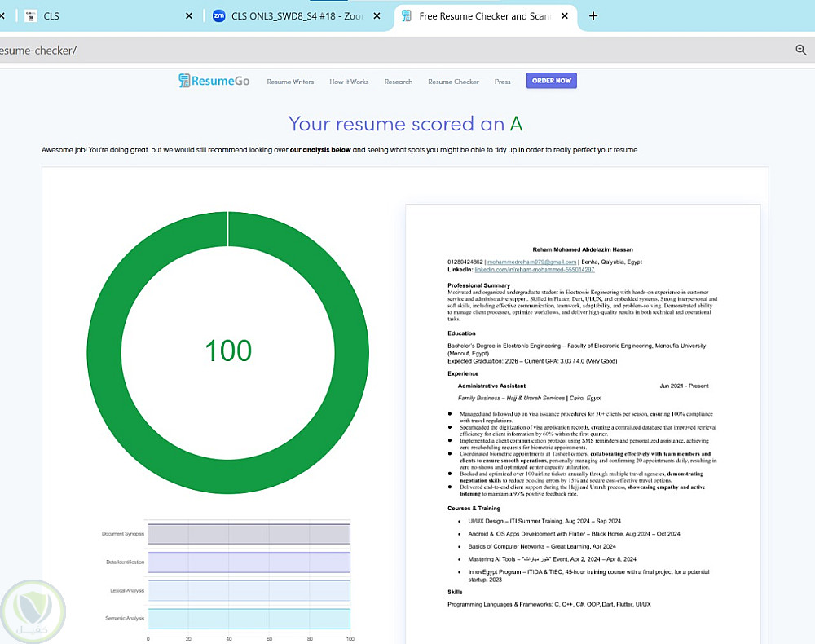The image size is (815, 644).
Task: Open the Resume Checker nav link
Action: click(453, 82)
